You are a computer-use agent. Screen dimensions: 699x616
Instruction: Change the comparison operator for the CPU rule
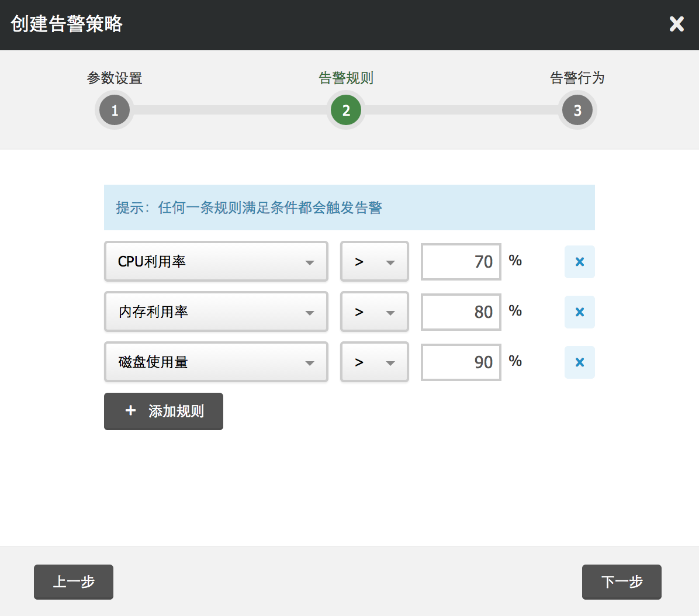pyautogui.click(x=374, y=262)
